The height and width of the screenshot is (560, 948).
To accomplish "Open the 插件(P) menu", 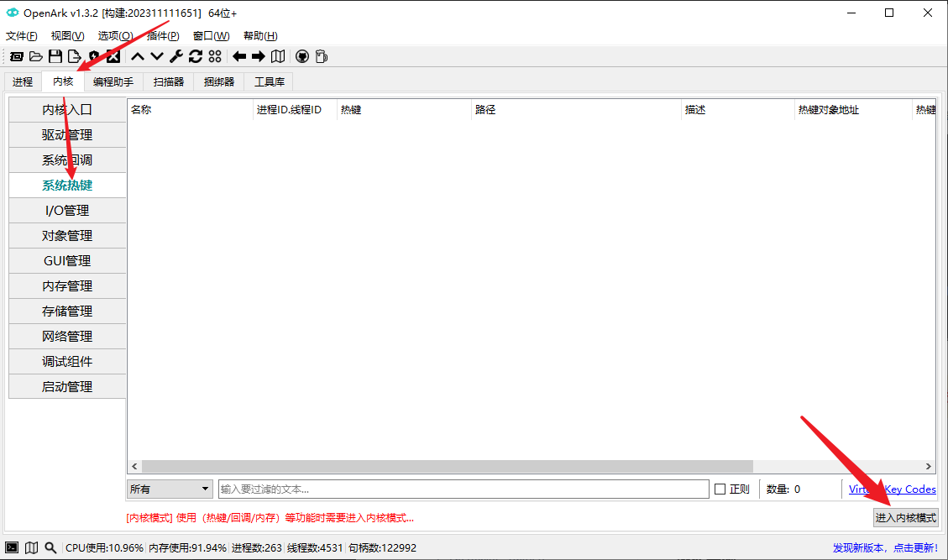I will click(x=163, y=36).
